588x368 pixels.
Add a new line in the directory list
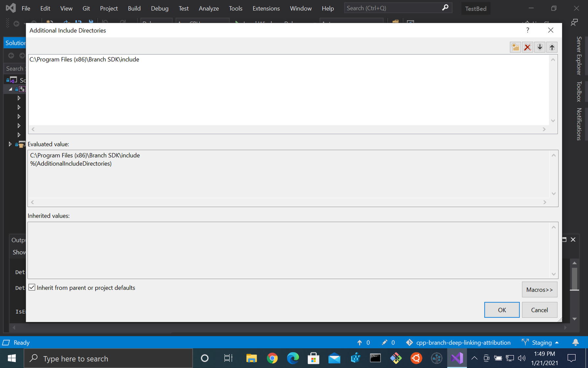(x=515, y=47)
